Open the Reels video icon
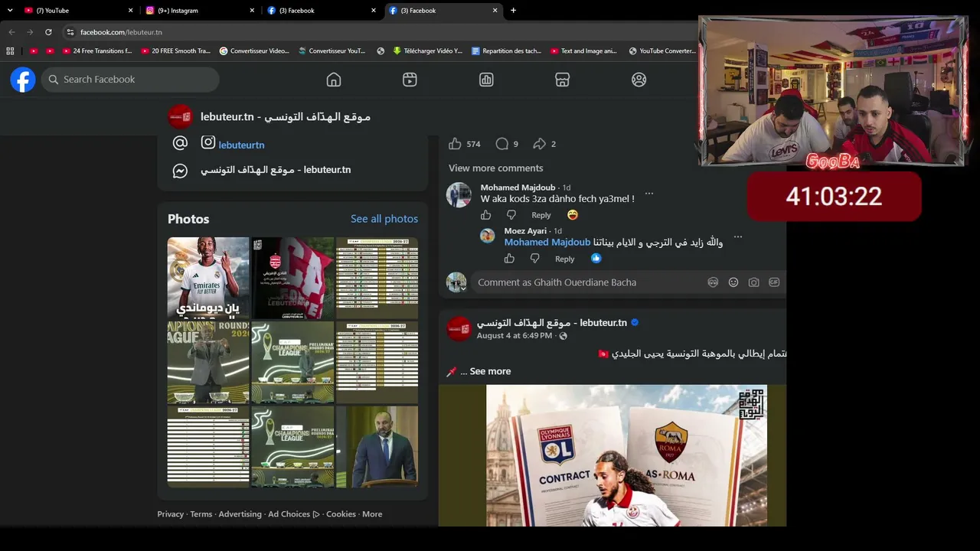Image resolution: width=980 pixels, height=551 pixels. point(410,80)
